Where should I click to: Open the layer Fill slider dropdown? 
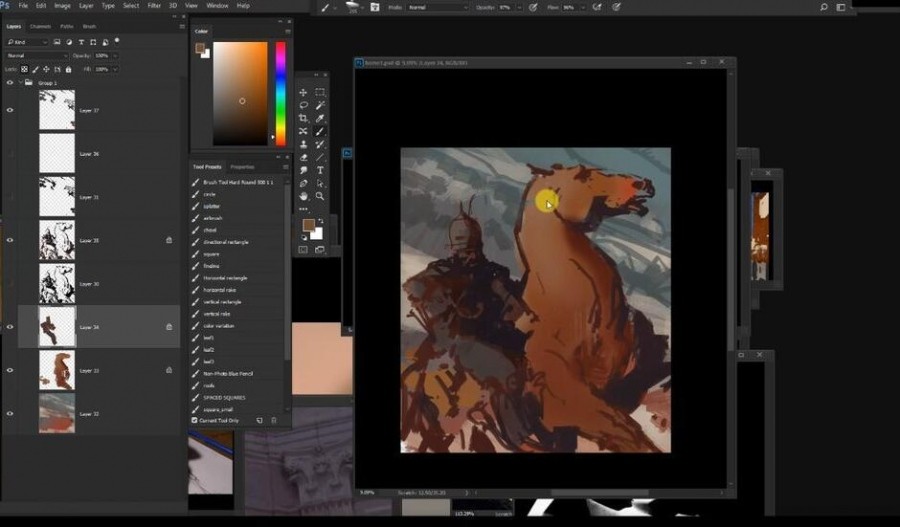point(115,69)
